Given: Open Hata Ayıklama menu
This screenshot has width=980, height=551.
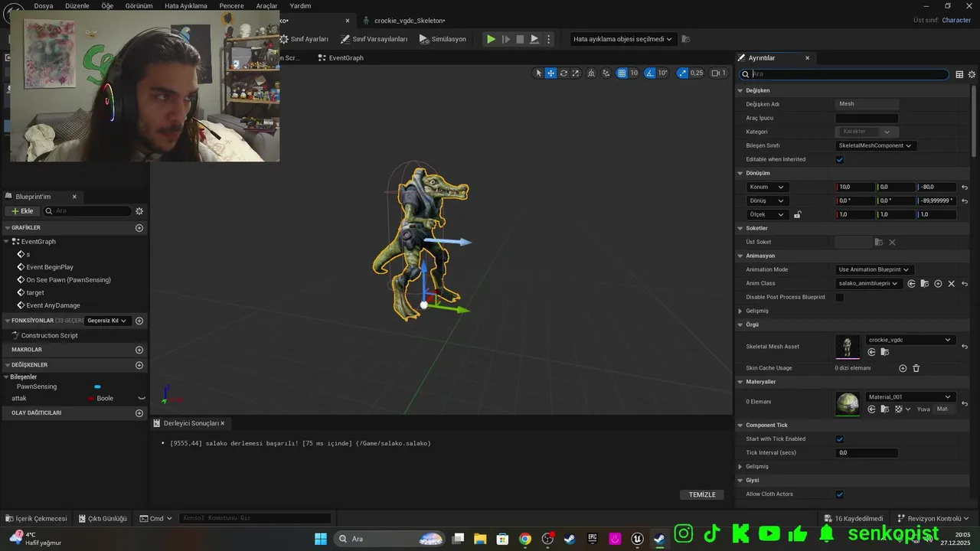Looking at the screenshot, I should pyautogui.click(x=186, y=5).
